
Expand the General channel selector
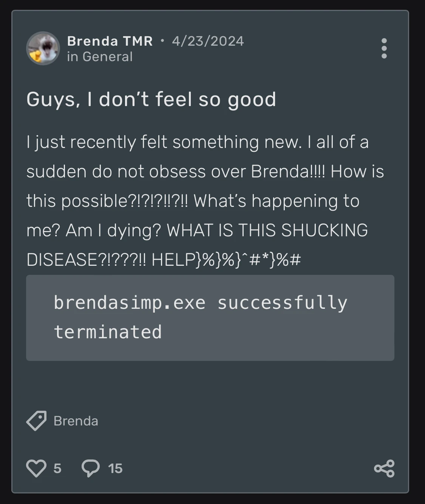[x=99, y=57]
